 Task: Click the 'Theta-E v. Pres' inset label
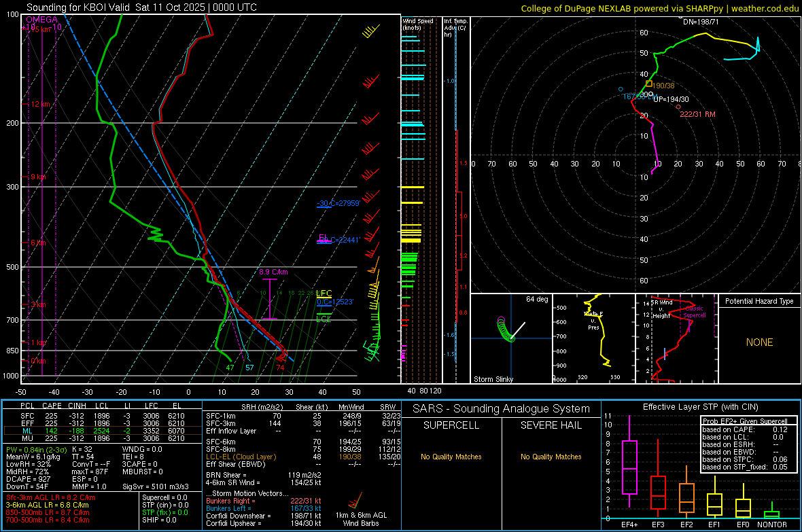(593, 321)
